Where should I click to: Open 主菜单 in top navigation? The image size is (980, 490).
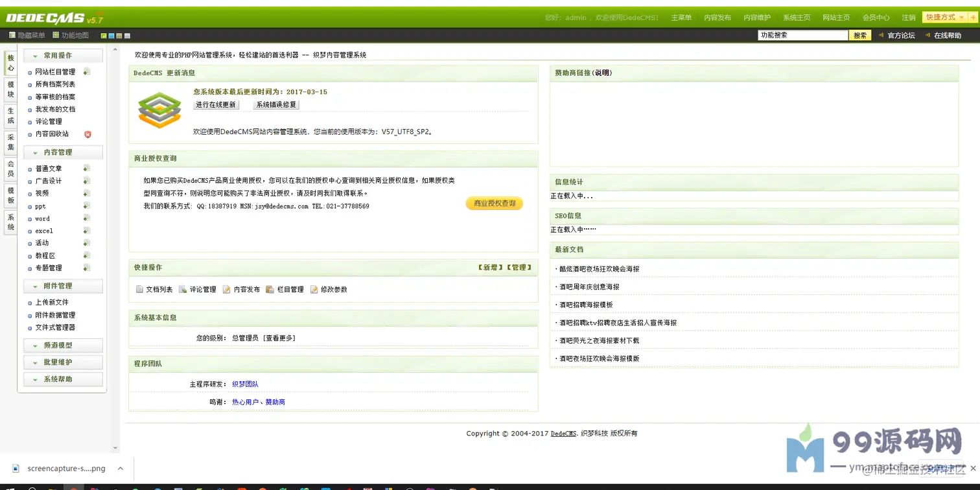point(681,18)
